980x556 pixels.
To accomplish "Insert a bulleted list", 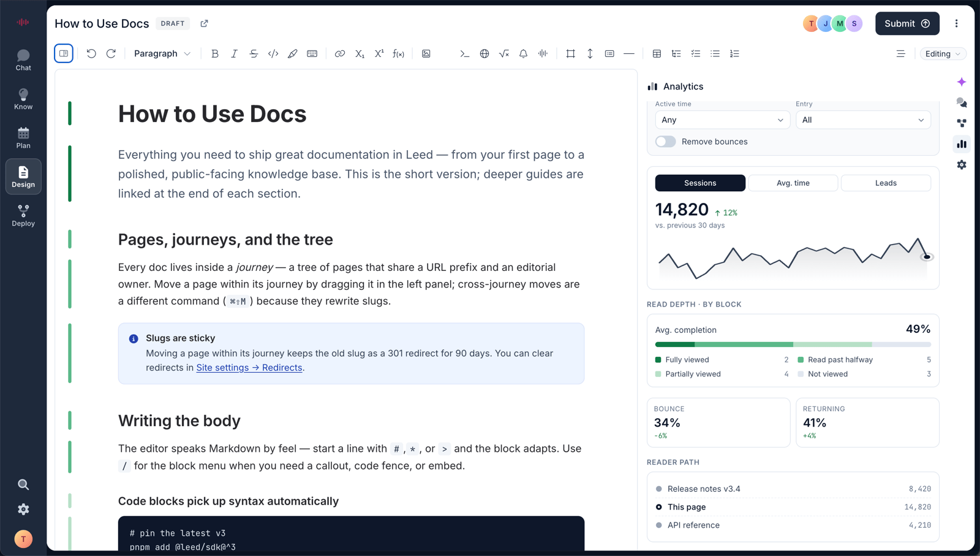I will 715,53.
